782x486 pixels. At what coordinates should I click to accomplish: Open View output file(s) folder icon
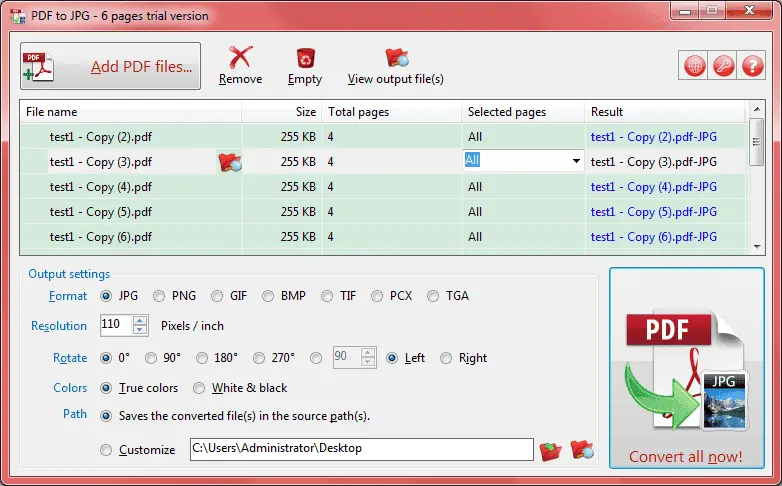pyautogui.click(x=396, y=57)
